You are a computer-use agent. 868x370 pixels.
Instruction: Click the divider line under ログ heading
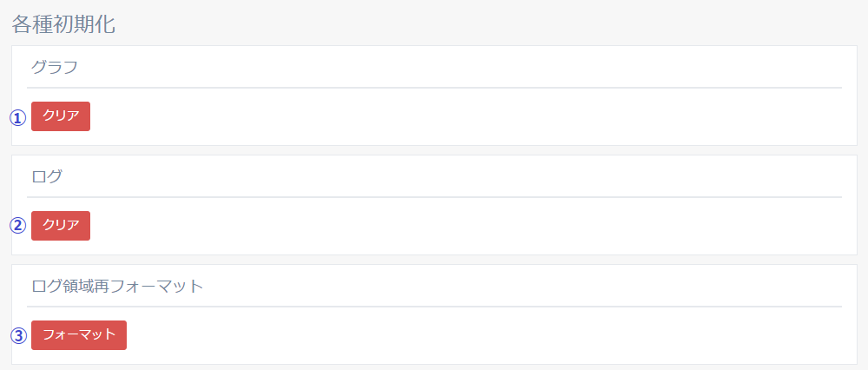click(434, 197)
